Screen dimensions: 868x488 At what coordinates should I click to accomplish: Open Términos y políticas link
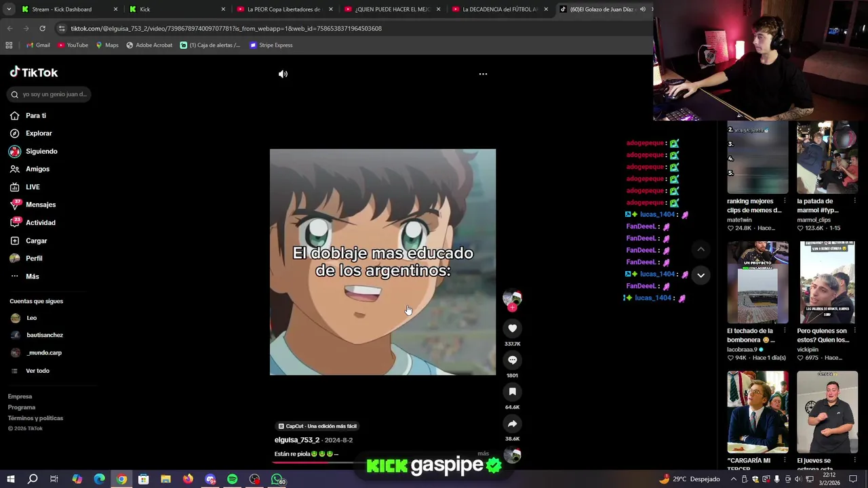pos(35,418)
